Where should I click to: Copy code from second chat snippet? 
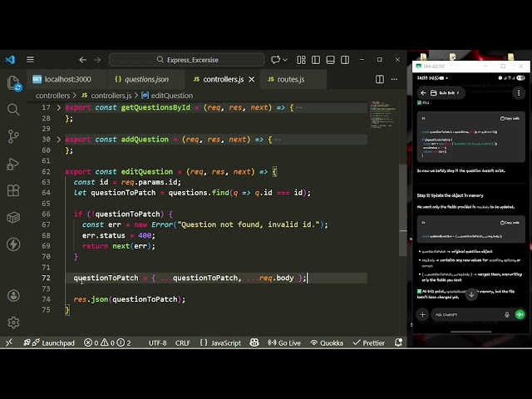point(510,223)
